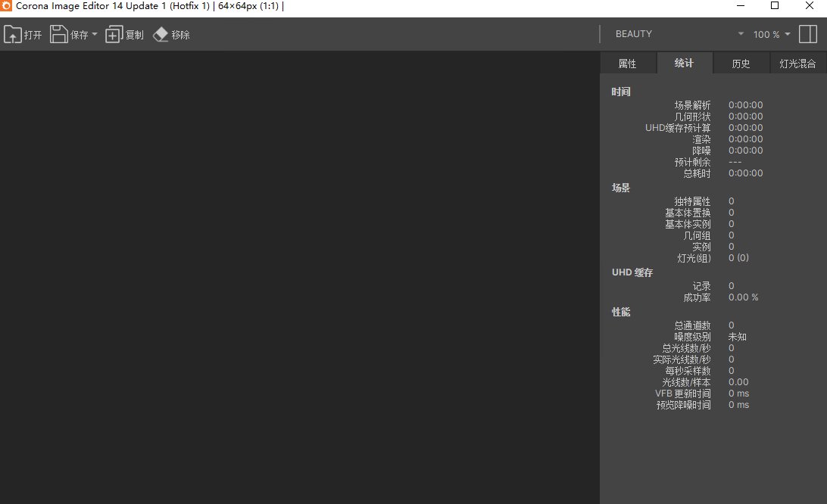Viewport: 827px width, 504px height.
Task: Click the VFB 更新时间 label
Action: (x=683, y=394)
